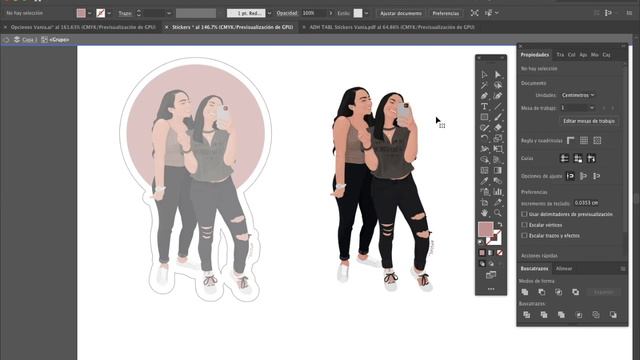This screenshot has height=360, width=640.
Task: Pick the Artboard tool
Action: pyautogui.click(x=484, y=202)
